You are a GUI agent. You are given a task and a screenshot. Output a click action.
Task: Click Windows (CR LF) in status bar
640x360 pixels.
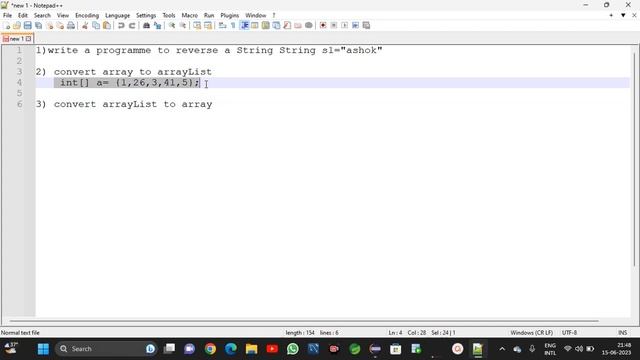point(531,333)
